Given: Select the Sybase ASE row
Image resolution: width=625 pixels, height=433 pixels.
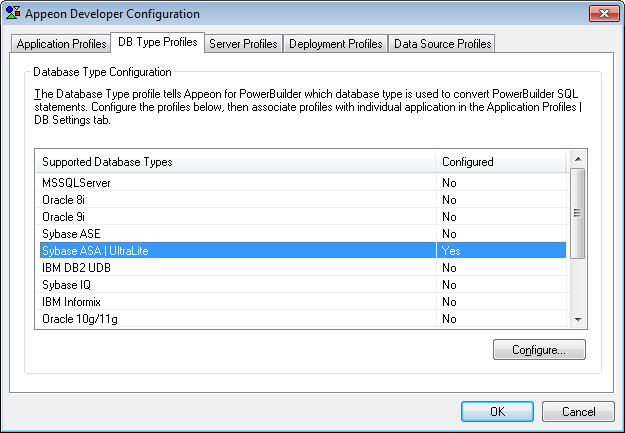Looking at the screenshot, I should (303, 234).
